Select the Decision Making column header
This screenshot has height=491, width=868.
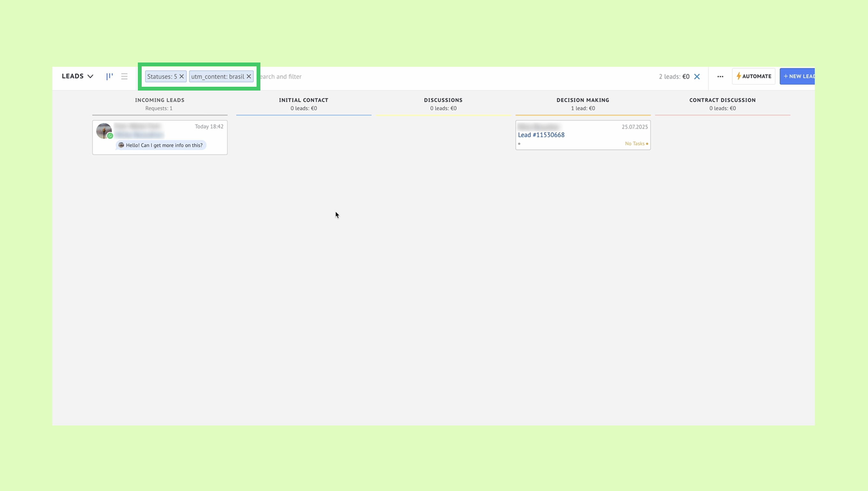click(582, 100)
